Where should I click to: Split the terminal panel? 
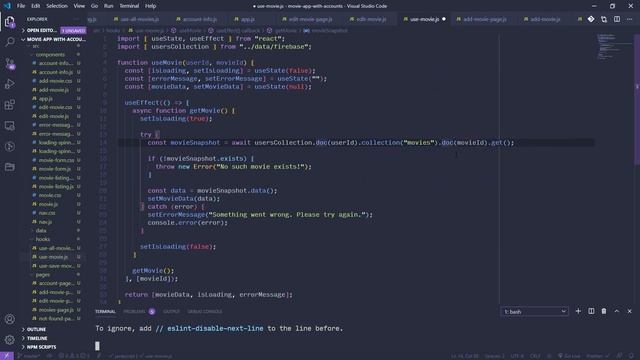591,311
